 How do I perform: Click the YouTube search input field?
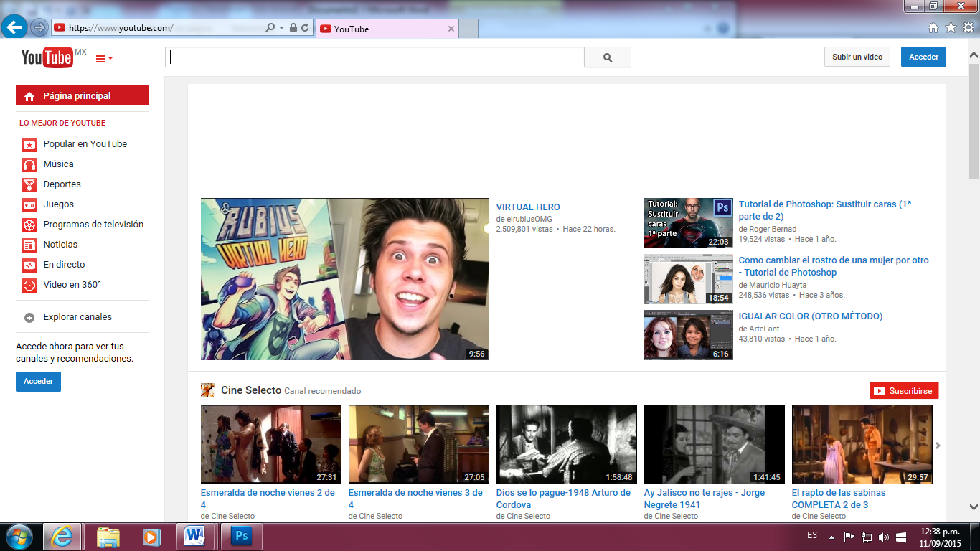tap(374, 57)
